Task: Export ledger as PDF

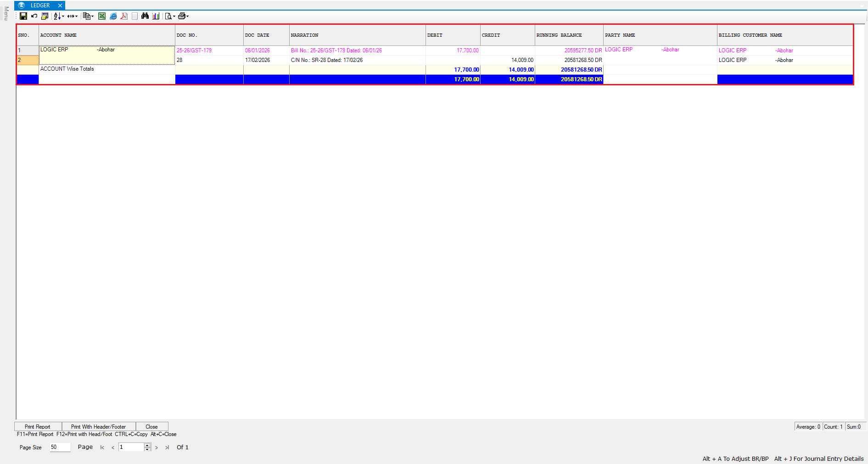Action: tap(124, 16)
